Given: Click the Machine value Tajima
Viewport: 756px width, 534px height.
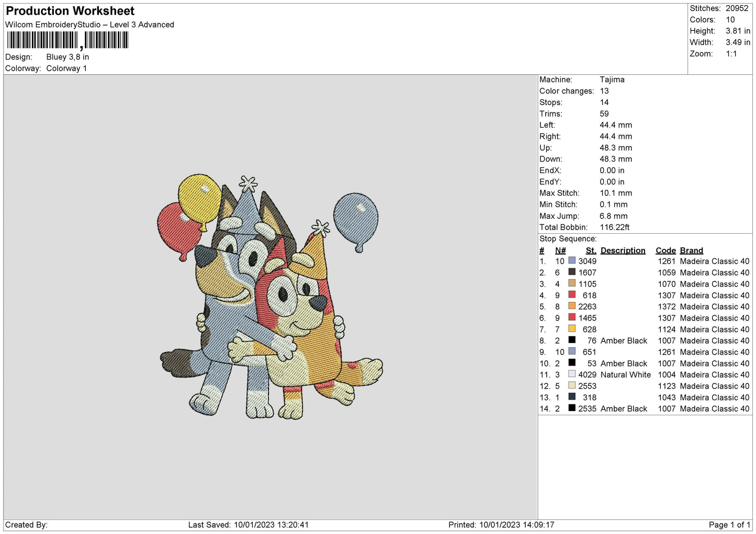Looking at the screenshot, I should (x=612, y=79).
